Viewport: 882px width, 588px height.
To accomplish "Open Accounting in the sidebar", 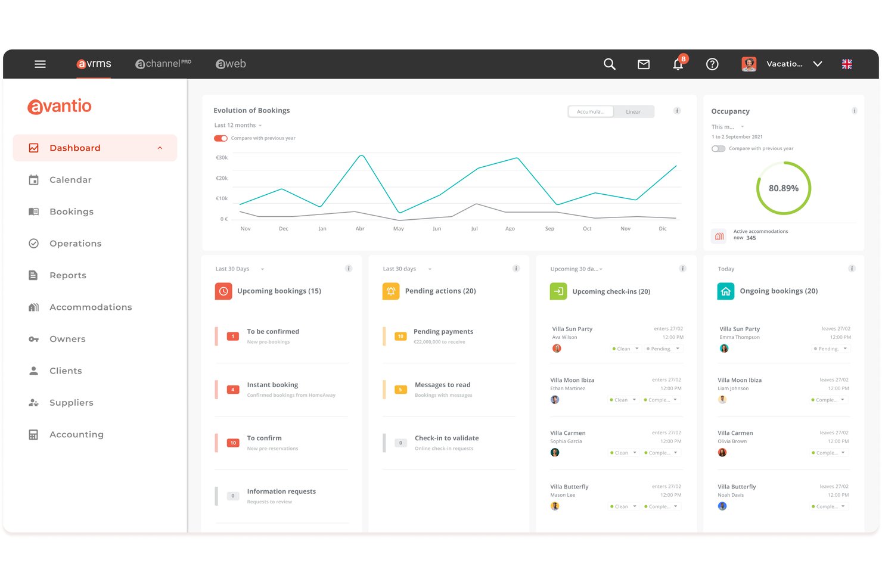I will tap(95, 434).
